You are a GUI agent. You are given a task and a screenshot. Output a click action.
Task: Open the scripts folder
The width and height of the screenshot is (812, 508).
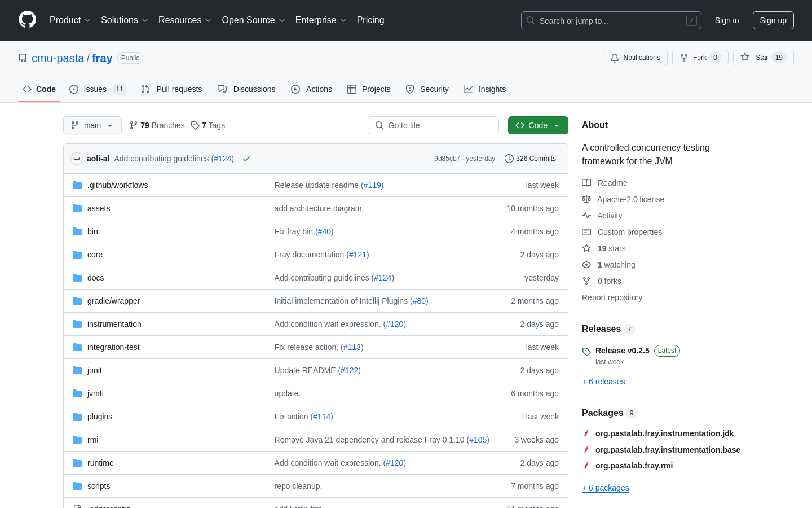click(99, 486)
